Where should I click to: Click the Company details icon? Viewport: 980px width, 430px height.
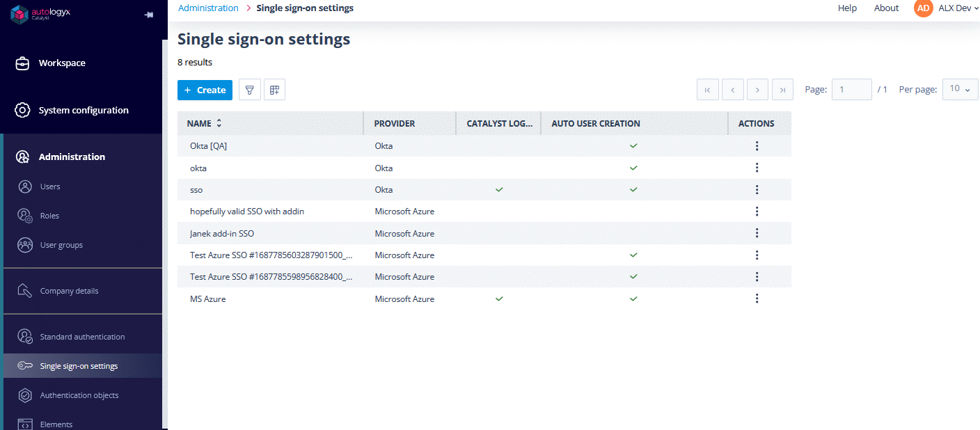[25, 291]
